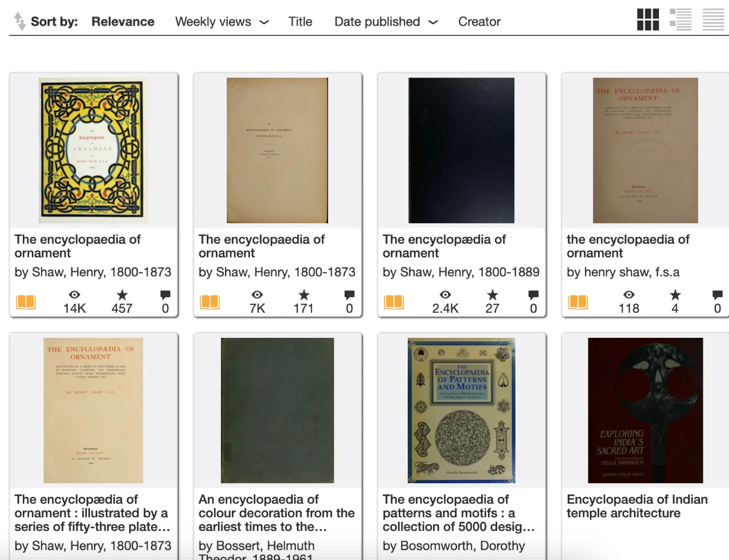Image resolution: width=729 pixels, height=560 pixels.
Task: Click favorites star on 14K-views book
Action: 122,295
